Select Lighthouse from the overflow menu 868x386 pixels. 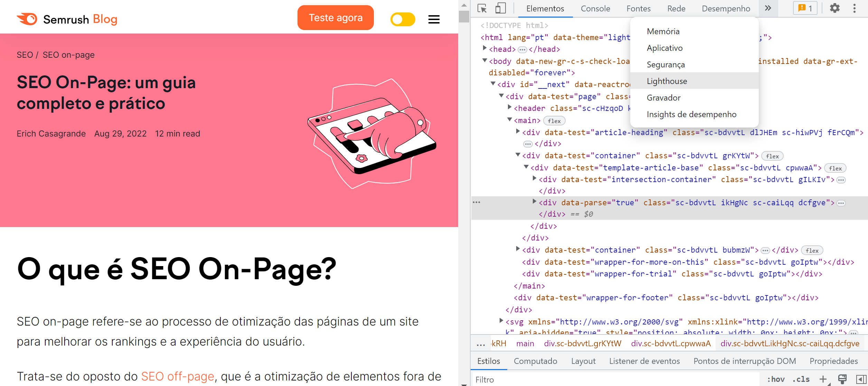pyautogui.click(x=667, y=81)
